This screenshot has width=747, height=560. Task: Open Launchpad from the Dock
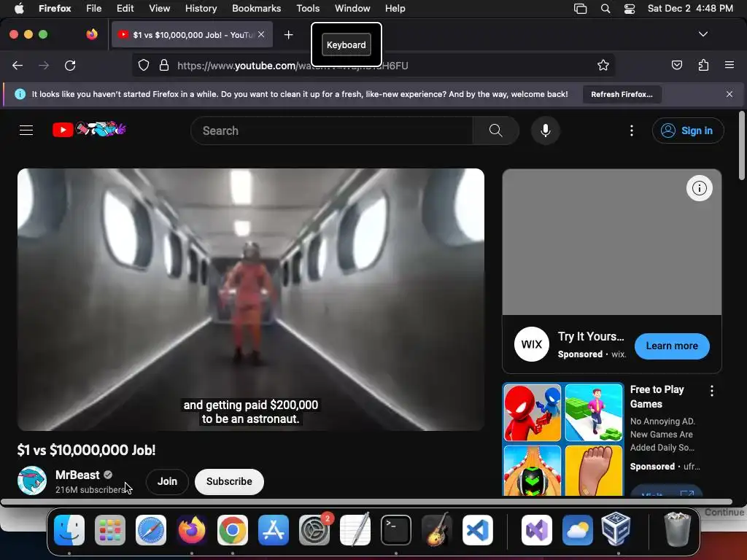tap(110, 529)
